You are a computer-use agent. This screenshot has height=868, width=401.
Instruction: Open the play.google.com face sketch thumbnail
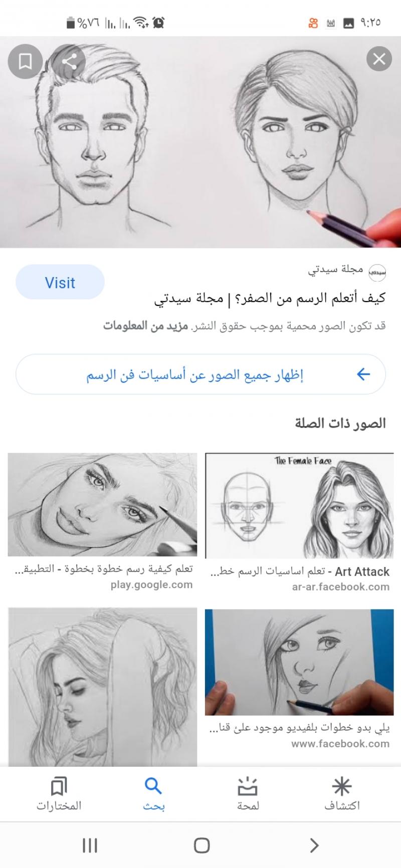tap(102, 504)
